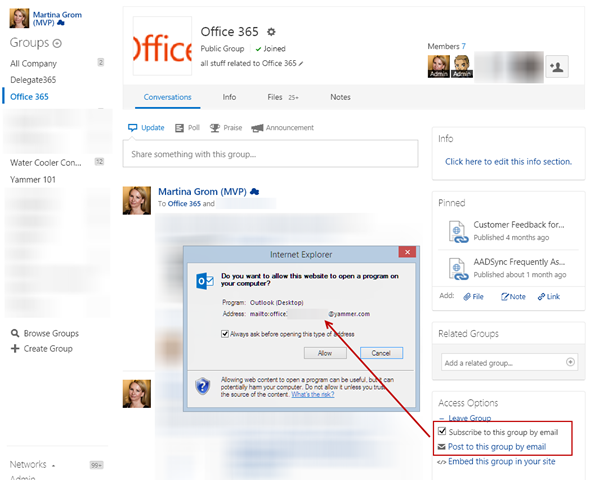Click the Allow button in the dialog
Image resolution: width=590 pixels, height=480 pixels.
325,353
